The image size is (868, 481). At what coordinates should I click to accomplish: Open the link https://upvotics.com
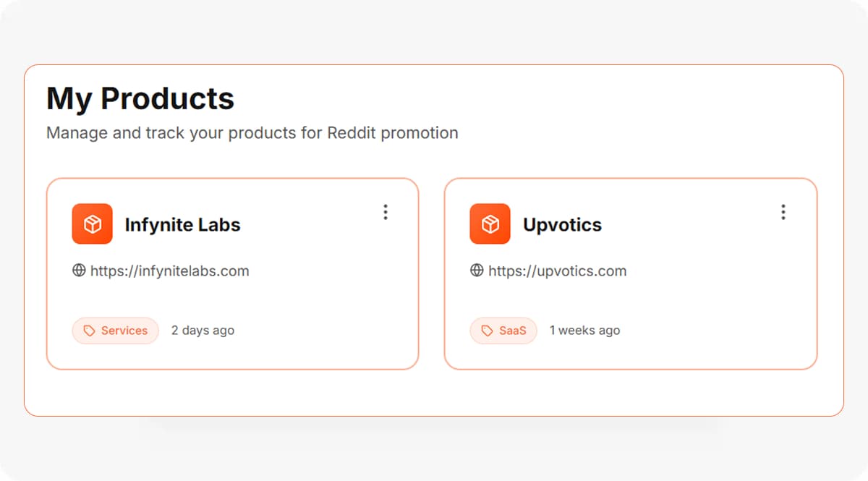pyautogui.click(x=557, y=271)
